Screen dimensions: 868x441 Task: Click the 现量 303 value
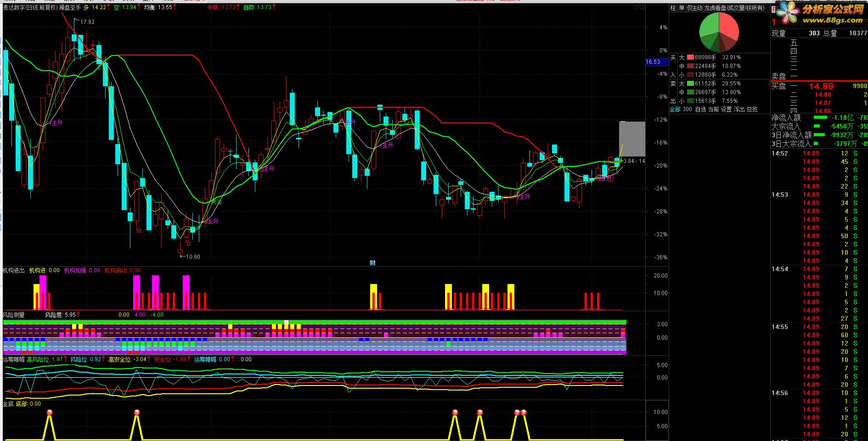(814, 33)
